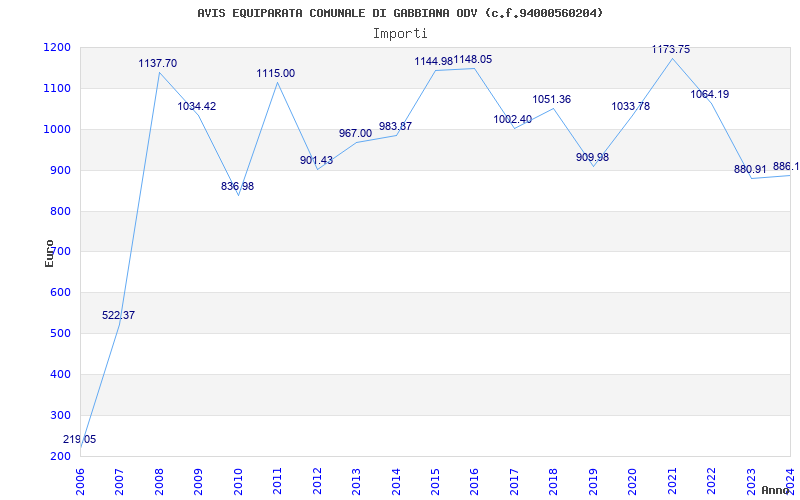This screenshot has height=500, width=800.
Task: Select the 909.98 data label
Action: 592,157
